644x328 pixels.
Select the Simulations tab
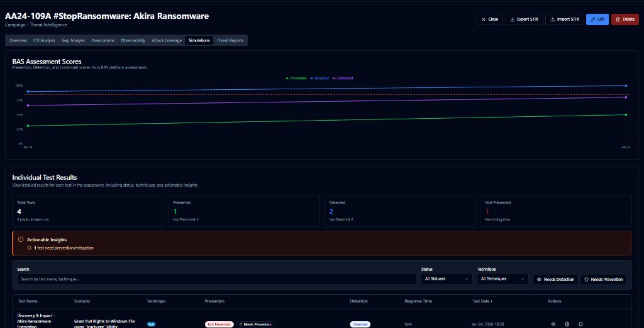tap(199, 40)
